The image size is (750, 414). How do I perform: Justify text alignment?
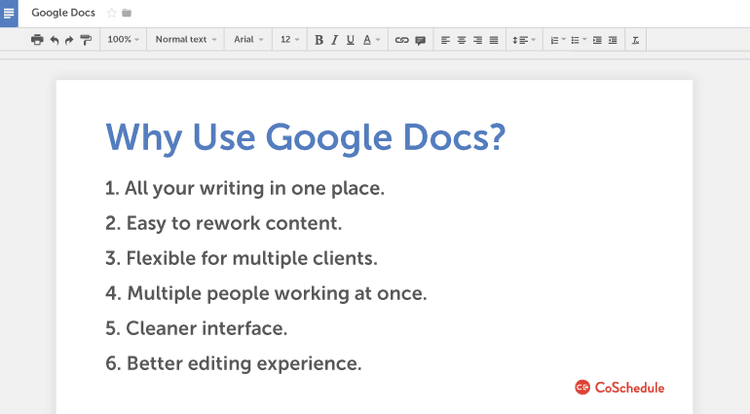pos(494,40)
